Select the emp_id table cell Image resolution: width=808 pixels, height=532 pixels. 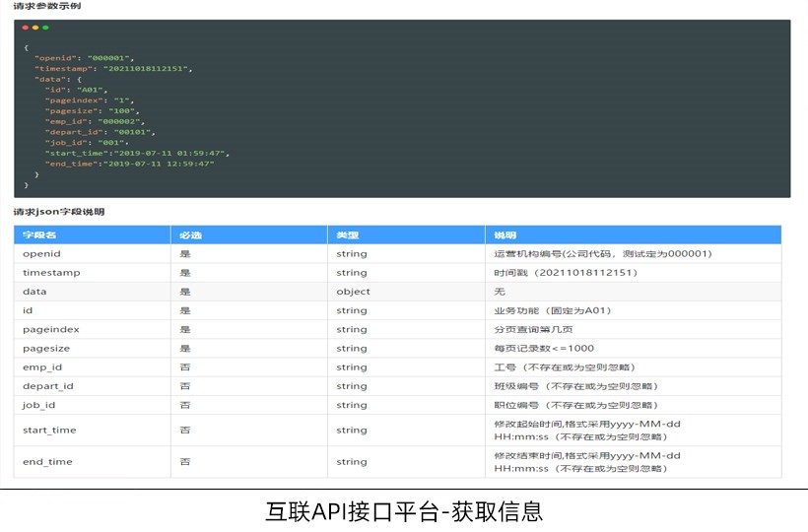[42, 367]
